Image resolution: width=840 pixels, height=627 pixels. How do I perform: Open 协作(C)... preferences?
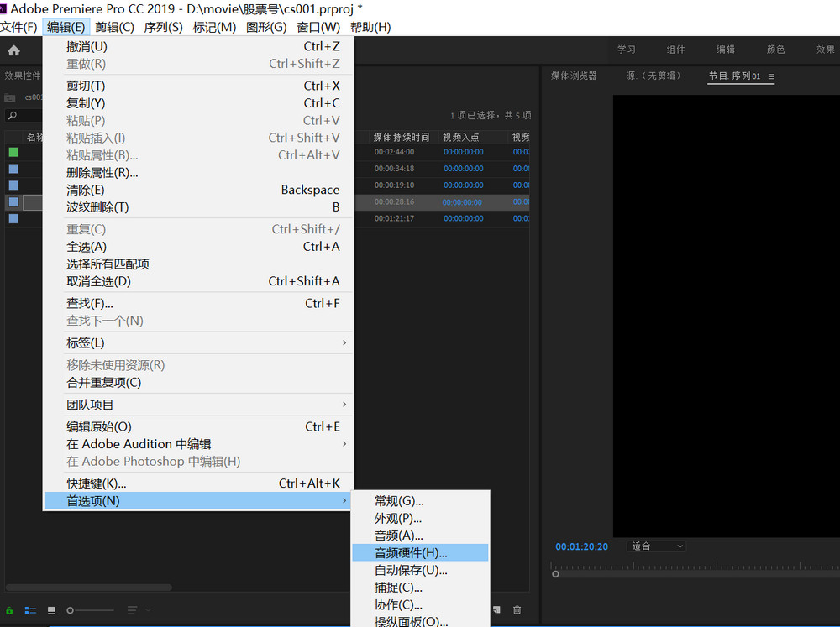421,604
